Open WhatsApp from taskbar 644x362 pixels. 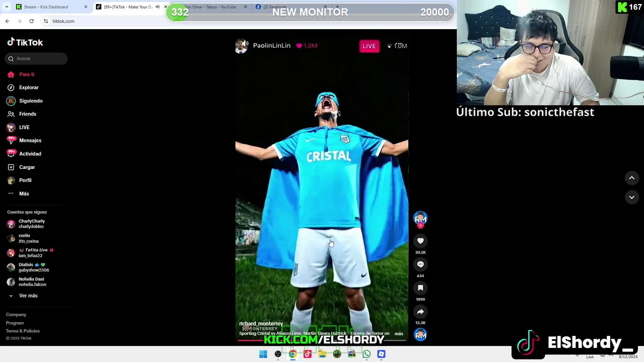pos(366,354)
